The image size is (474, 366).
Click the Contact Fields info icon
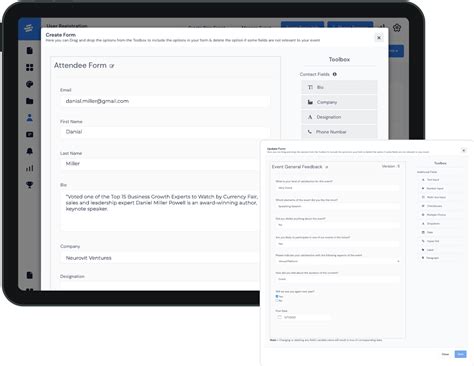click(335, 74)
